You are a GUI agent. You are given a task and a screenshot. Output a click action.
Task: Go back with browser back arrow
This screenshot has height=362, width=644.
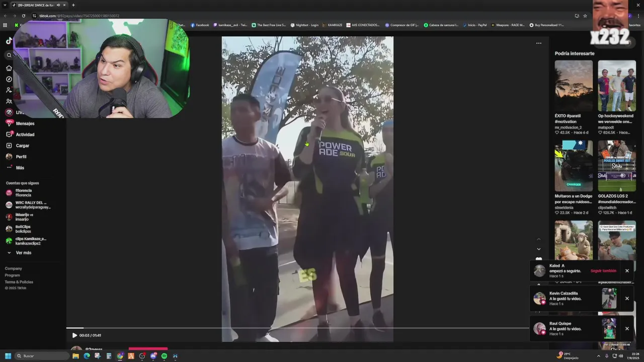[x=5, y=16]
